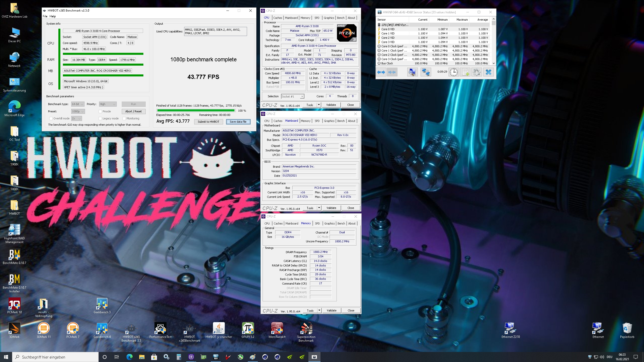Click benchmark 100% progress bar
644x362 pixels.
click(x=196, y=110)
